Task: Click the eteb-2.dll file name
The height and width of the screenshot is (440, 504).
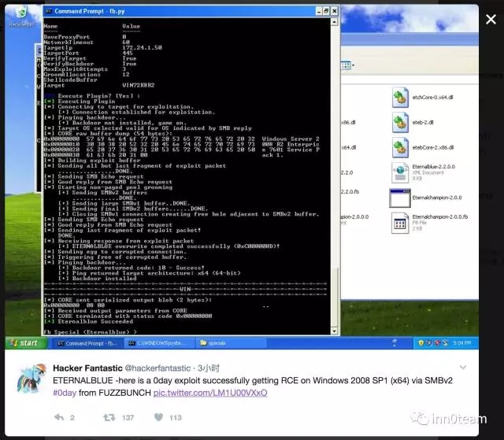Action: [423, 122]
